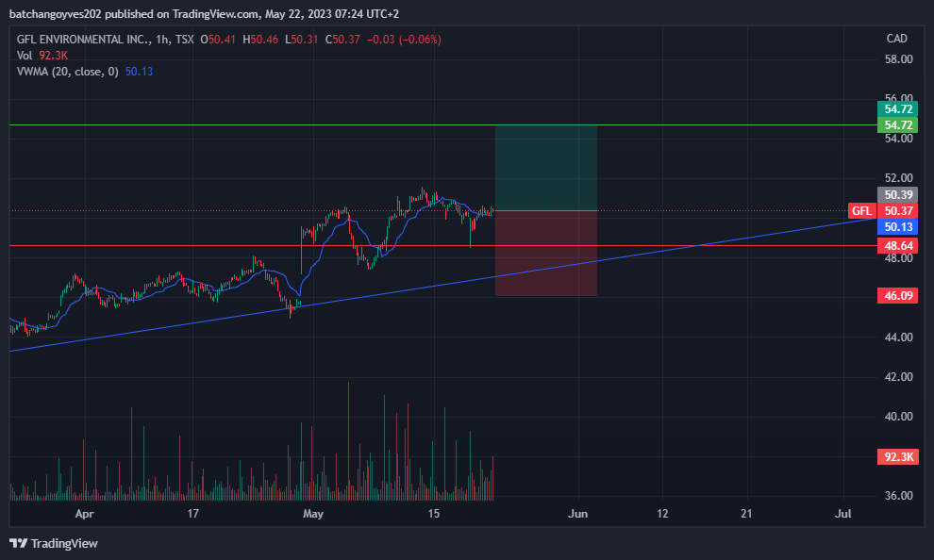Click the TradingView logo at bottom left
Screen dimensions: 934x560
[54, 543]
